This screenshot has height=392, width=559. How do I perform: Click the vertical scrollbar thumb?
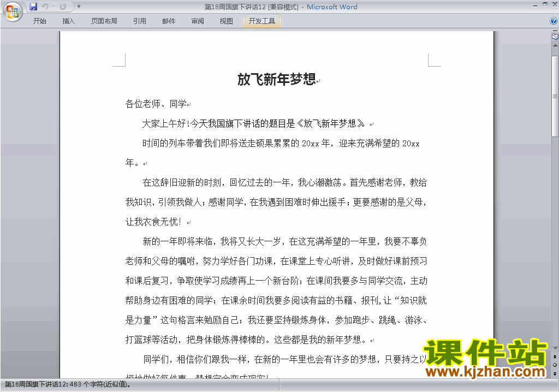555,96
